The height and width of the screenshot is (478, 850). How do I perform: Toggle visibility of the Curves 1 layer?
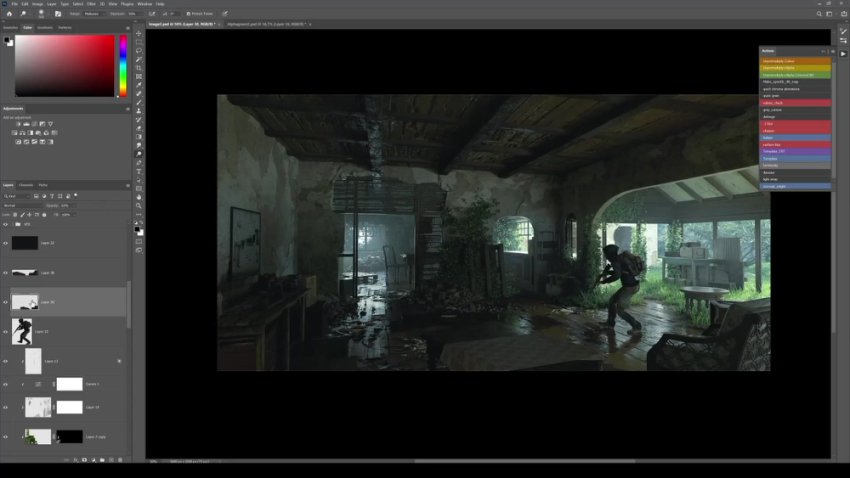(x=5, y=384)
